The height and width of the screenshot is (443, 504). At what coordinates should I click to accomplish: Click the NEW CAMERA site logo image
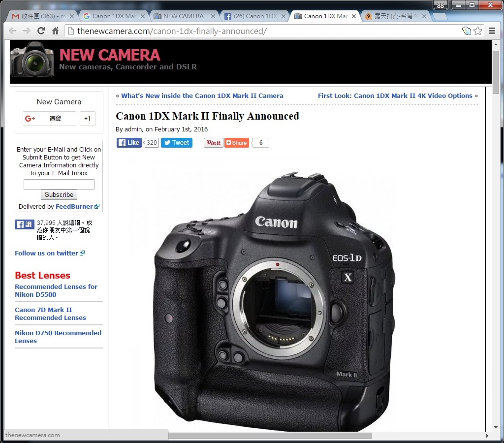(32, 59)
